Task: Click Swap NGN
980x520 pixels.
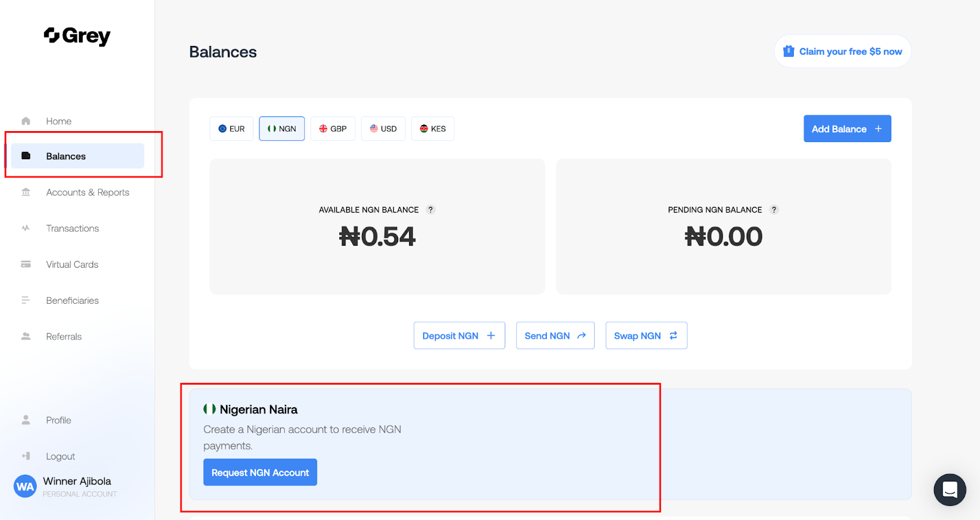Action: [x=646, y=336]
